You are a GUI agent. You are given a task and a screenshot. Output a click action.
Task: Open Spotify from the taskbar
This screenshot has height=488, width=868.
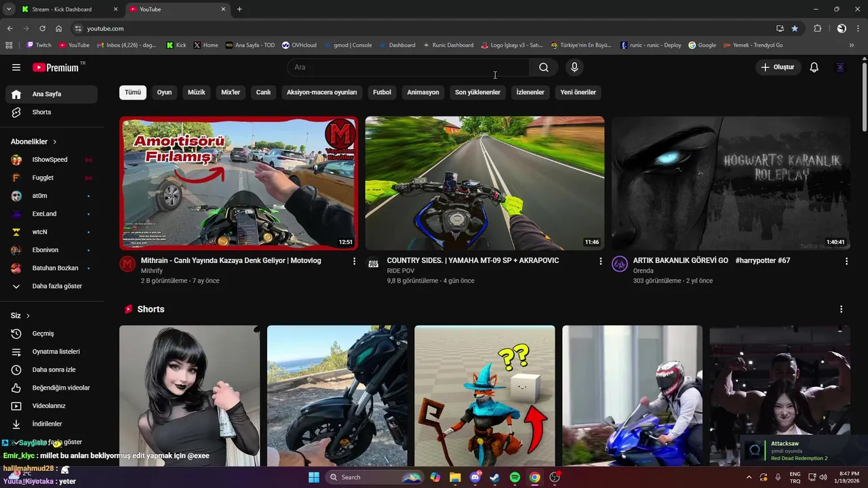pos(515,477)
